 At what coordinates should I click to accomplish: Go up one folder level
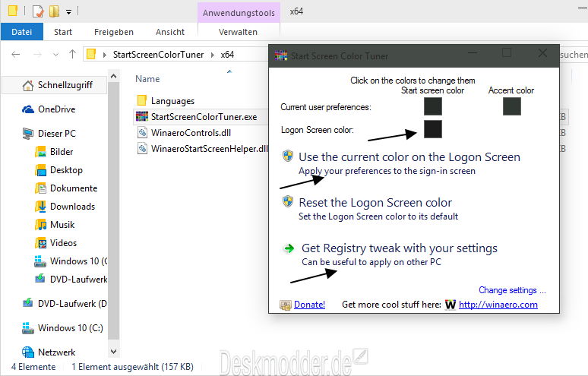(72, 55)
